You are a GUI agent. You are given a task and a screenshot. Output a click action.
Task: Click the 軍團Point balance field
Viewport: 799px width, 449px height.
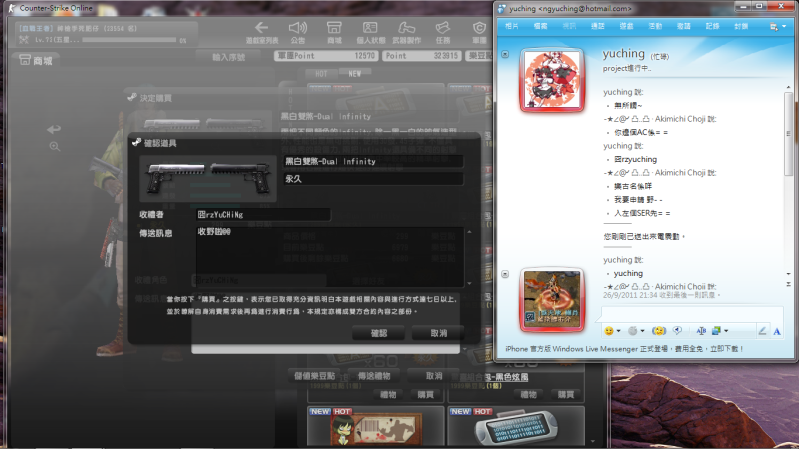coord(326,56)
